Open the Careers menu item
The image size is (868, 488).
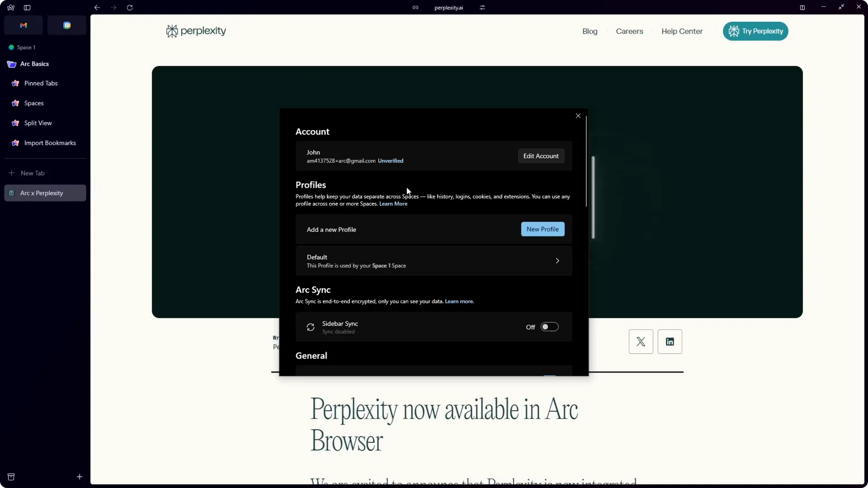click(629, 31)
